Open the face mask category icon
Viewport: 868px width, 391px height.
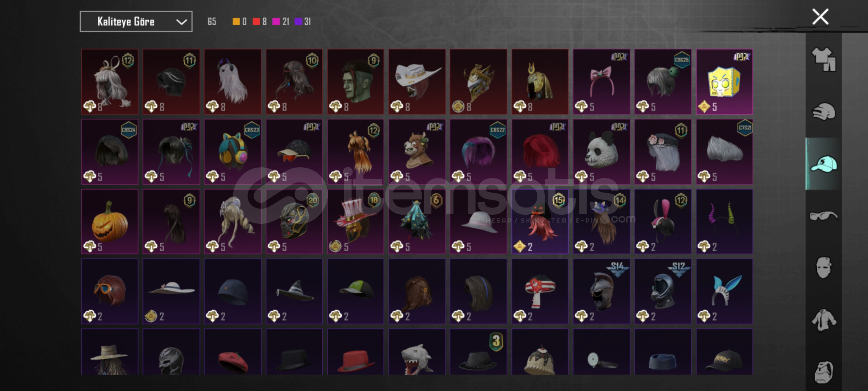824,268
